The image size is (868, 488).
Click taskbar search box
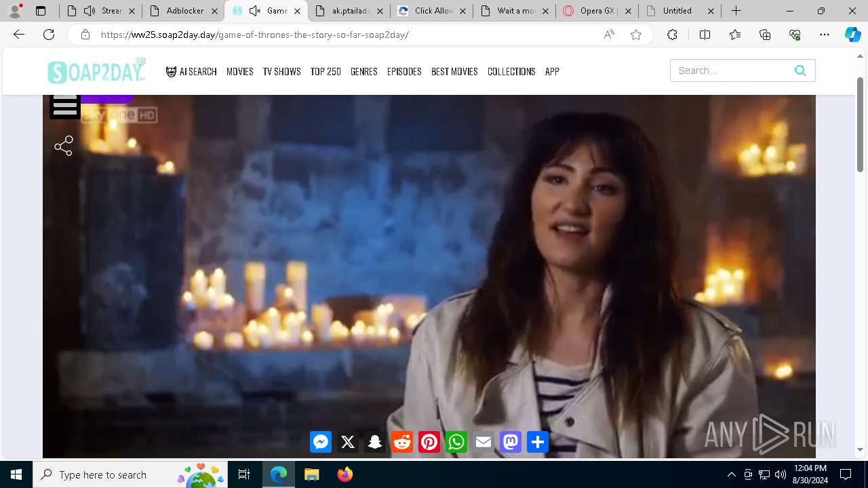(130, 474)
